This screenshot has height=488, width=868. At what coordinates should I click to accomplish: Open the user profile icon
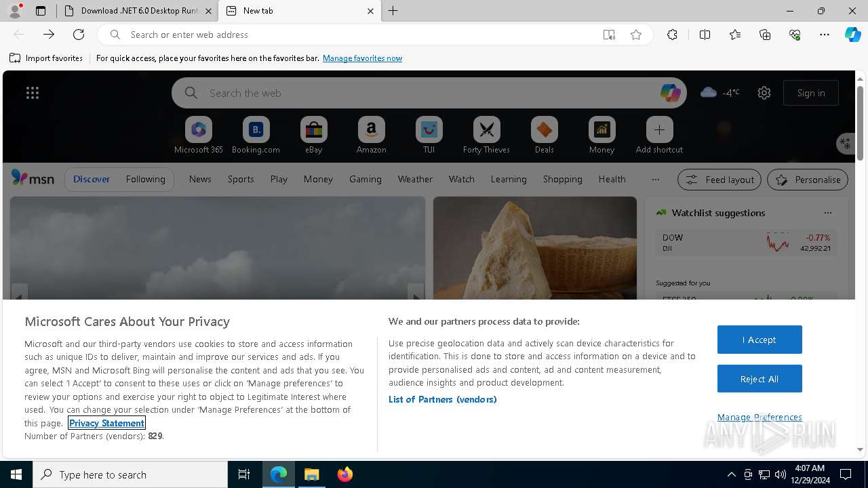[15, 11]
